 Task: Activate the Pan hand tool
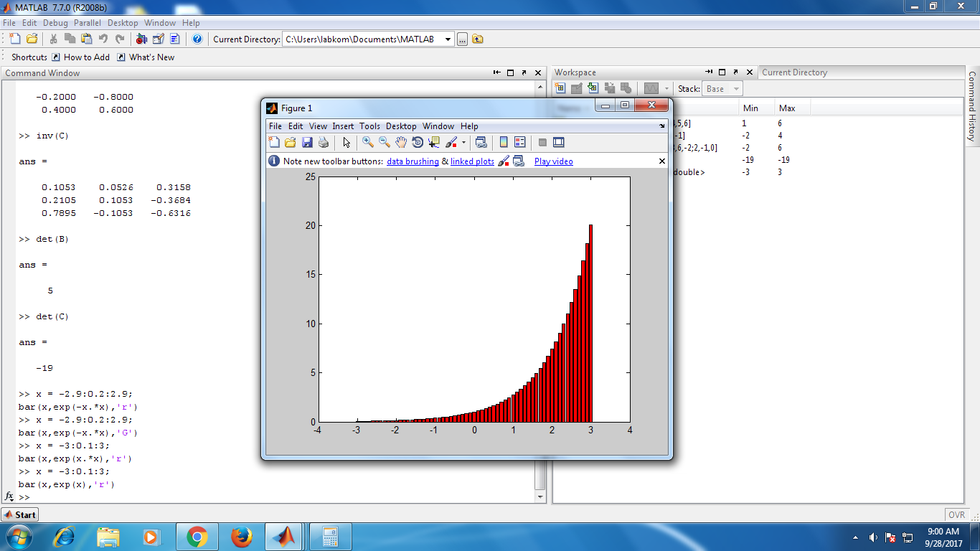tap(401, 142)
